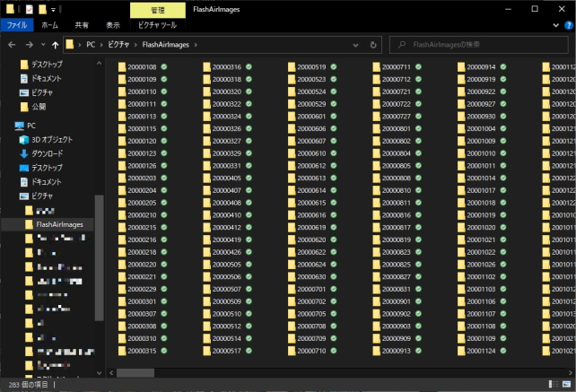Select the folder named 20000519
The width and height of the screenshot is (576, 392).
click(311, 67)
